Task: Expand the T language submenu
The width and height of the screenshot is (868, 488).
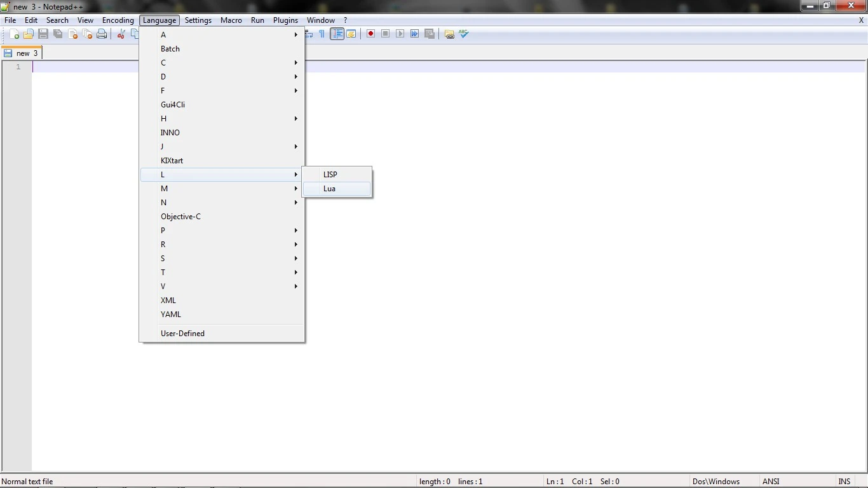Action: pyautogui.click(x=222, y=273)
